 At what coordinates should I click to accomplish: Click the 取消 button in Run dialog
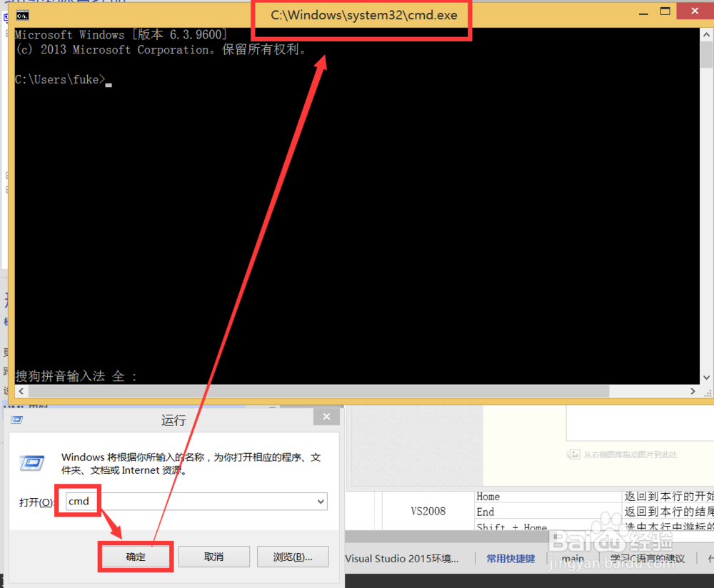(214, 557)
